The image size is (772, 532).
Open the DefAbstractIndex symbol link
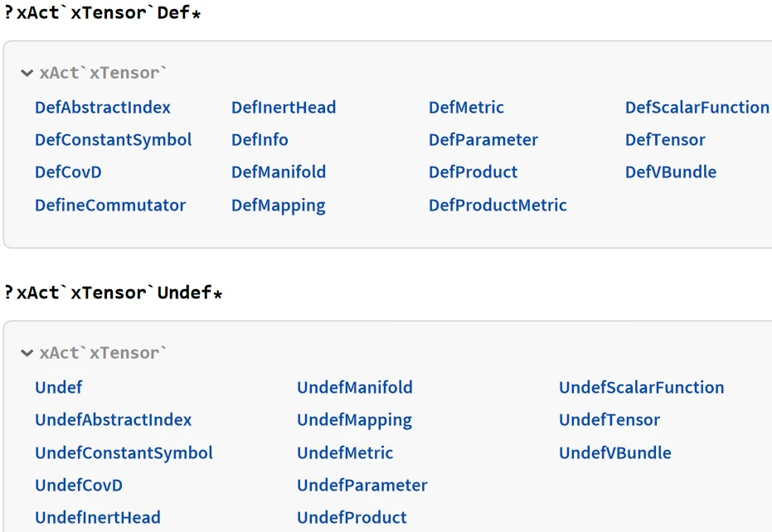click(103, 108)
